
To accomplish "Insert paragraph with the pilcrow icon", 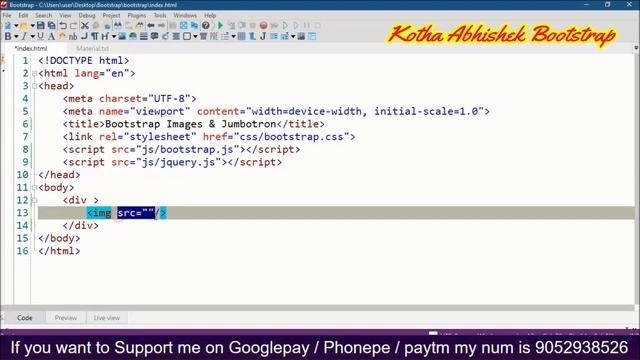I will pyautogui.click(x=94, y=36).
